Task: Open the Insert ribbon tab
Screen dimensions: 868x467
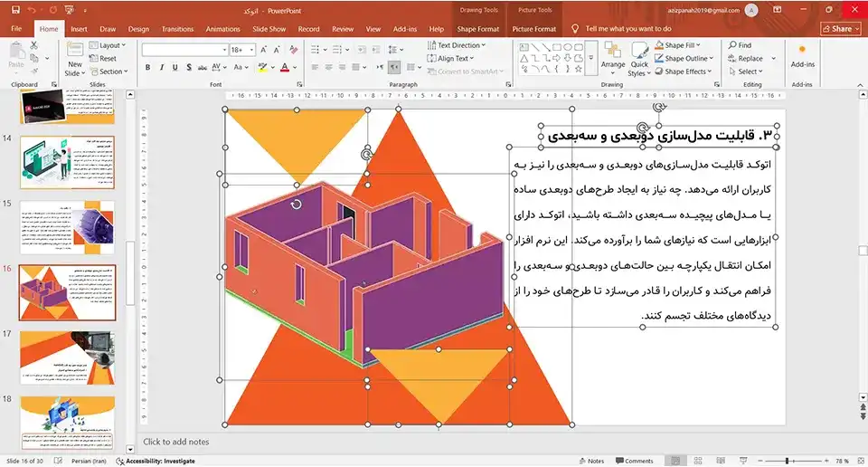Action: tap(79, 29)
